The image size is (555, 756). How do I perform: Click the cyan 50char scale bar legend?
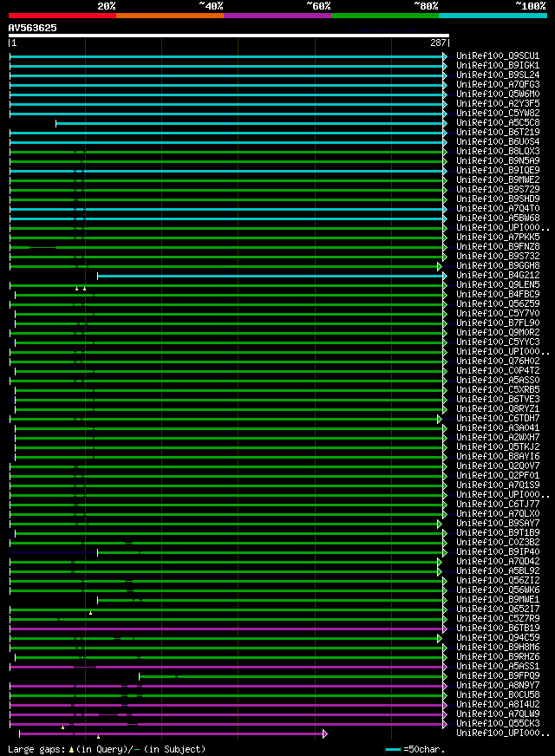pyautogui.click(x=393, y=750)
